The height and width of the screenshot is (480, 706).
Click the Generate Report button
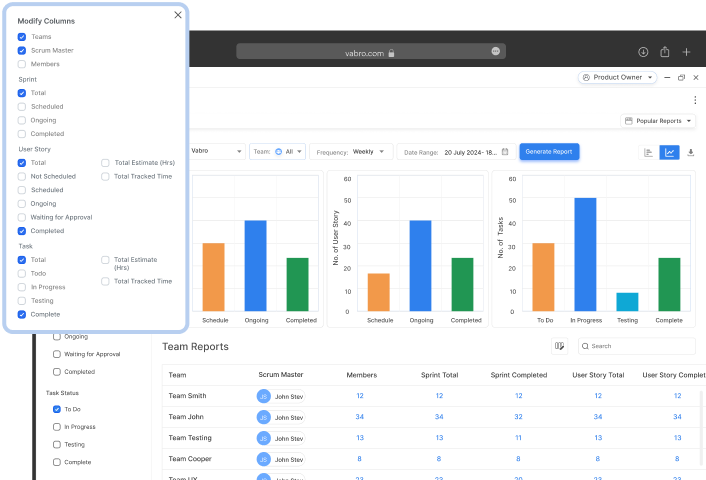tap(549, 152)
